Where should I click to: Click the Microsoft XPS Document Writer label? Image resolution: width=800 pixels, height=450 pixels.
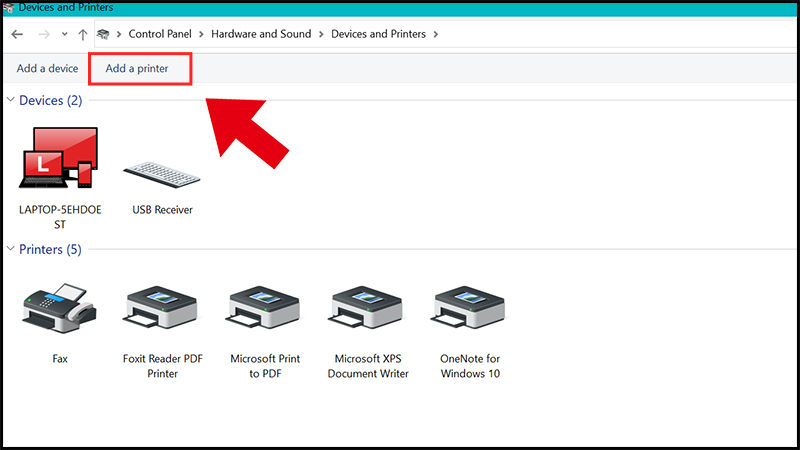pos(368,366)
